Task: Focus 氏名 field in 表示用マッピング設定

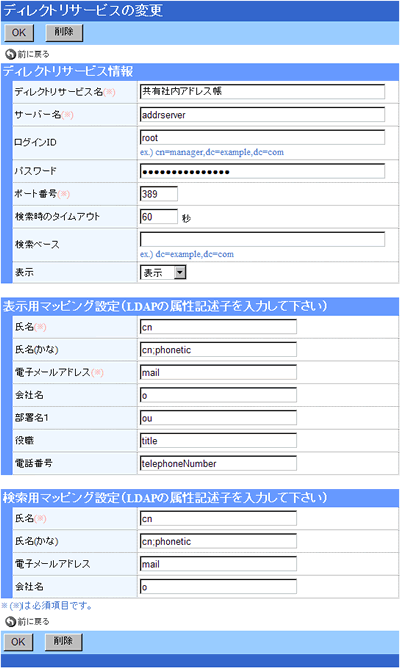Action: pyautogui.click(x=218, y=327)
